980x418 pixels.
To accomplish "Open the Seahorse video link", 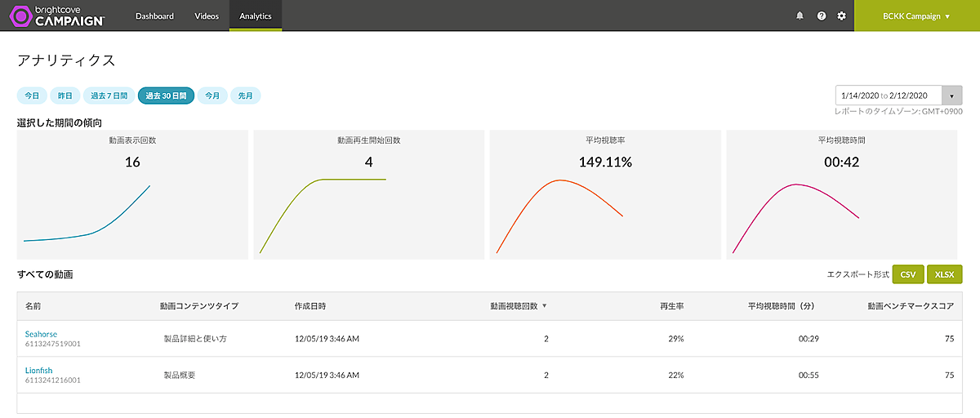I will (x=41, y=333).
